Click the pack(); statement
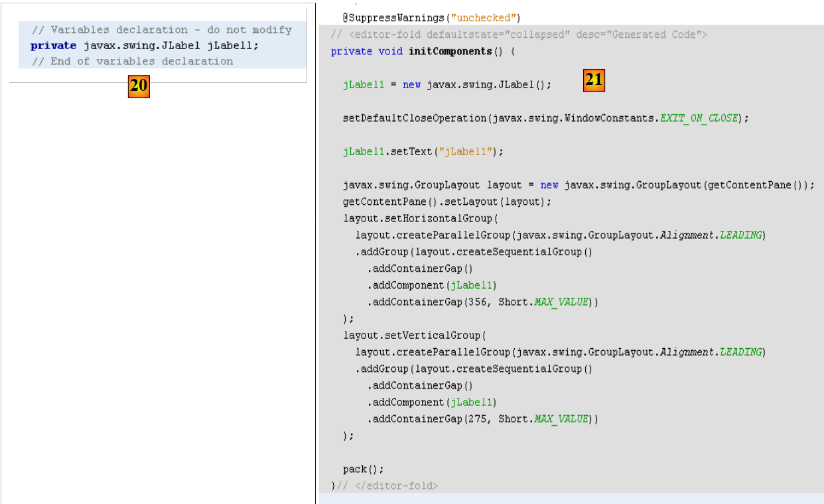This screenshot has width=824, height=504. (x=363, y=469)
